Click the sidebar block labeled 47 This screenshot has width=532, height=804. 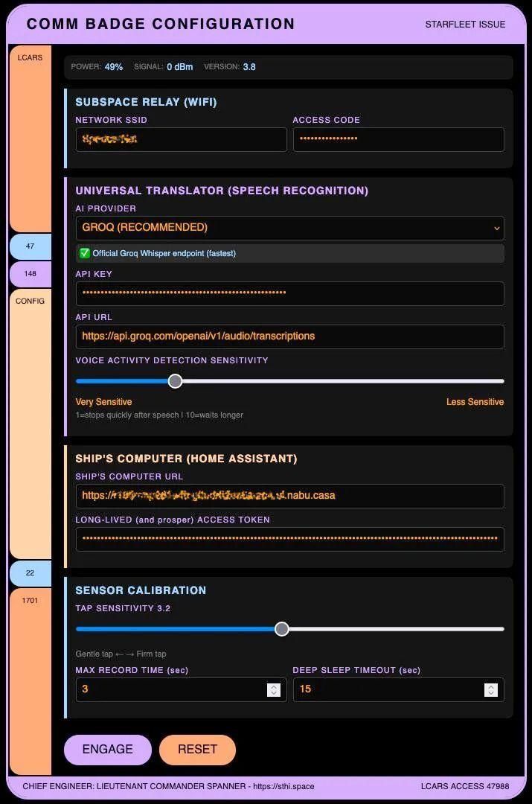(x=31, y=246)
